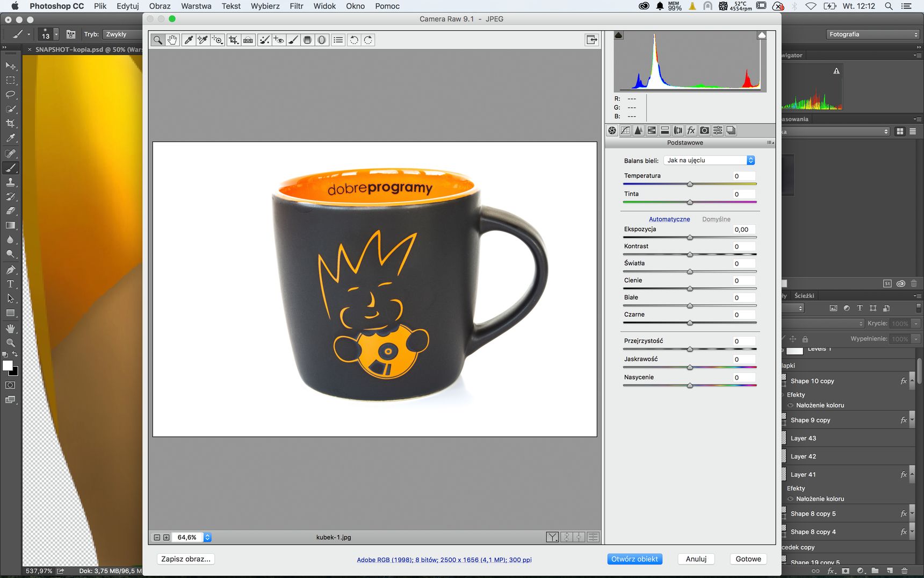Viewport: 924px width, 578px height.
Task: Rotate image clockwise
Action: click(x=368, y=40)
